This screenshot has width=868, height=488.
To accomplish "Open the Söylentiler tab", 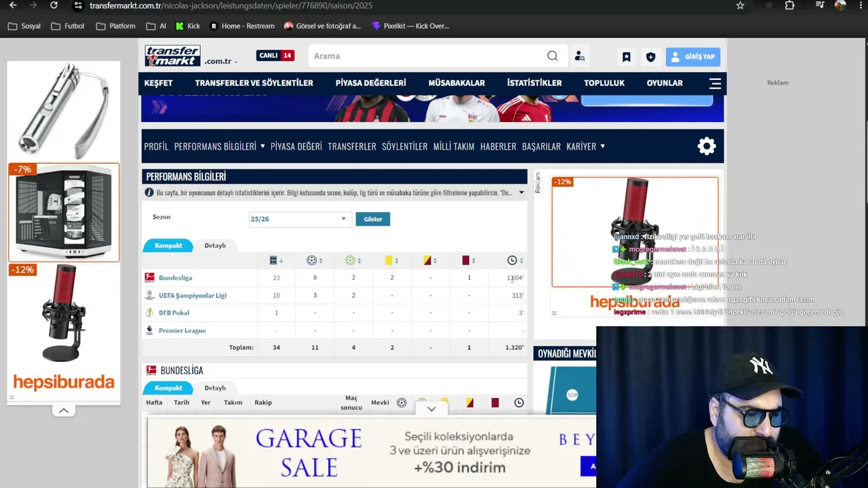I will click(405, 146).
